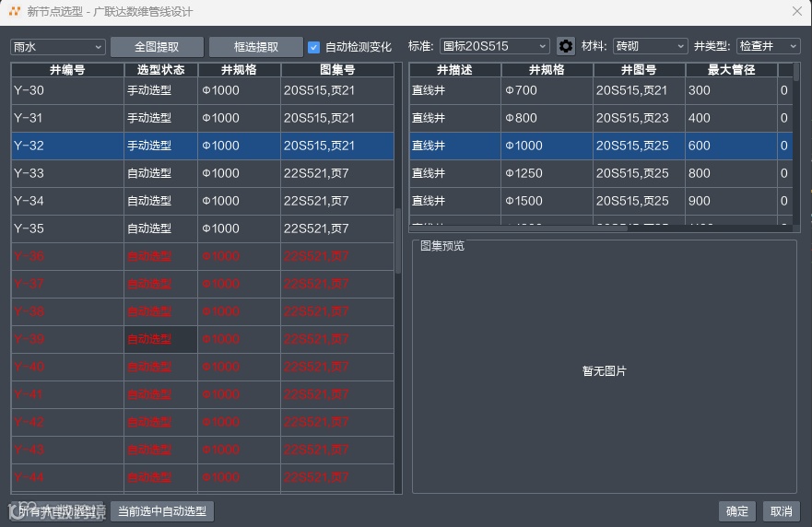The width and height of the screenshot is (812, 527).
Task: Click the 900 max pipe diameter cell
Action: [x=731, y=201]
